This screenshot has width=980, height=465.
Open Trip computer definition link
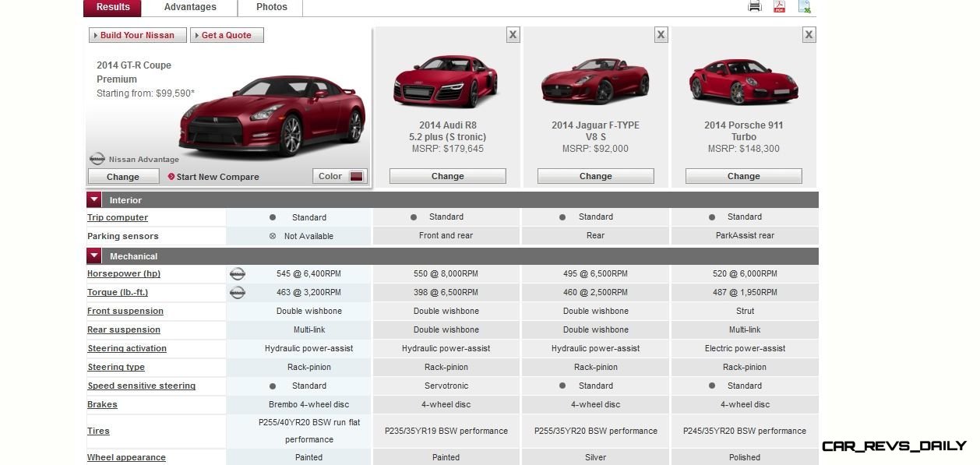click(118, 217)
